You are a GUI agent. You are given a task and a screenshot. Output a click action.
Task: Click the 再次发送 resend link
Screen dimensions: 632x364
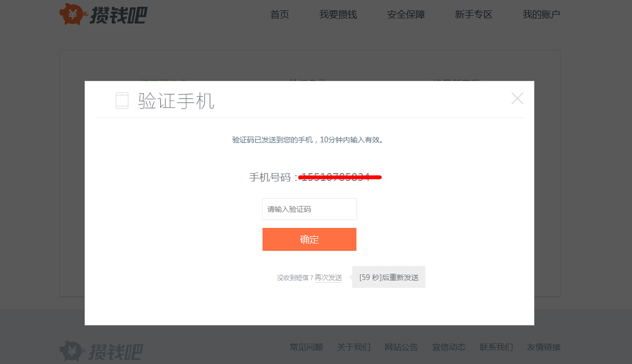pos(328,278)
